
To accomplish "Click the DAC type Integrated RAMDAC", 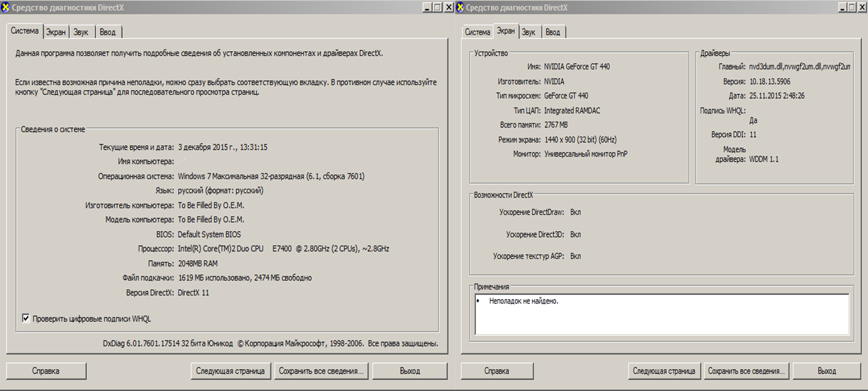I will pyautogui.click(x=572, y=111).
